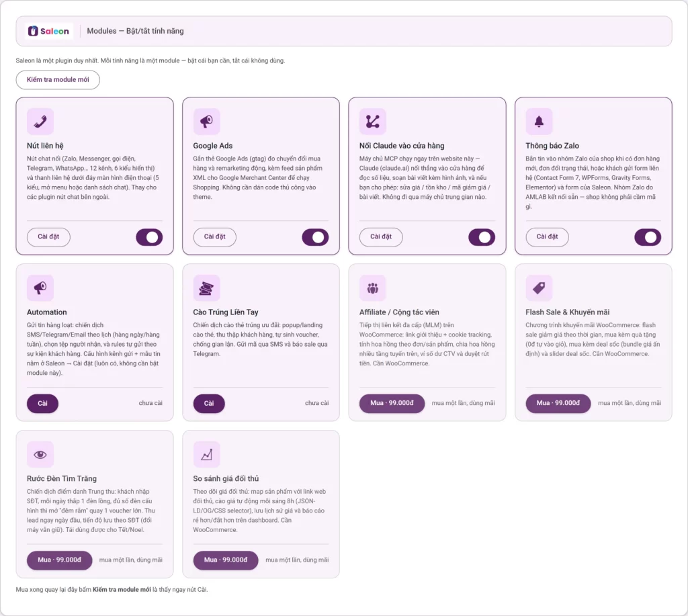Open Thông báo Zalo Cài đặt settings
The height and width of the screenshot is (616, 688).
click(547, 237)
